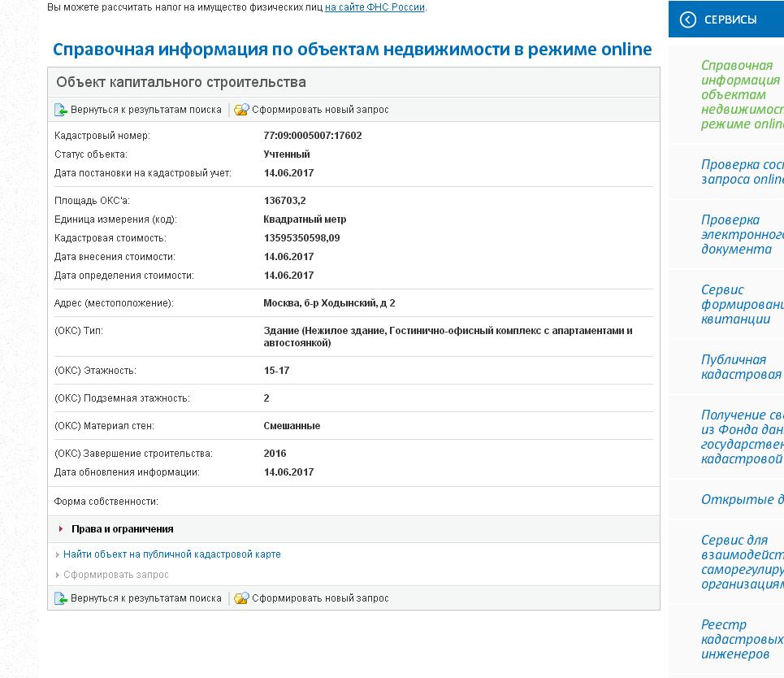This screenshot has height=678, width=784.
Task: Click the arrow before 'Найти объект на публичной кадастровой карте'
Action: coord(58,554)
